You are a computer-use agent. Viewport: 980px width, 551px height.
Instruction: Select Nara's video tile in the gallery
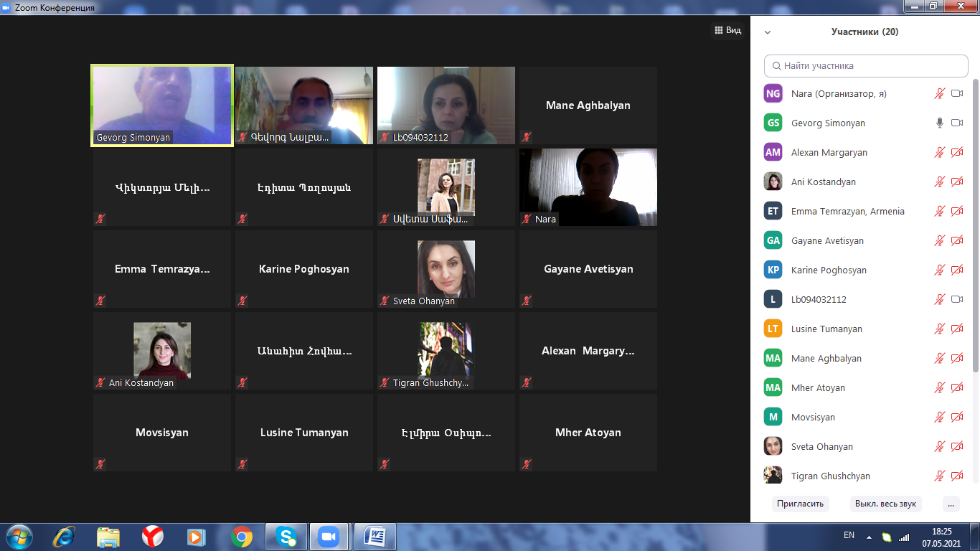(x=588, y=187)
